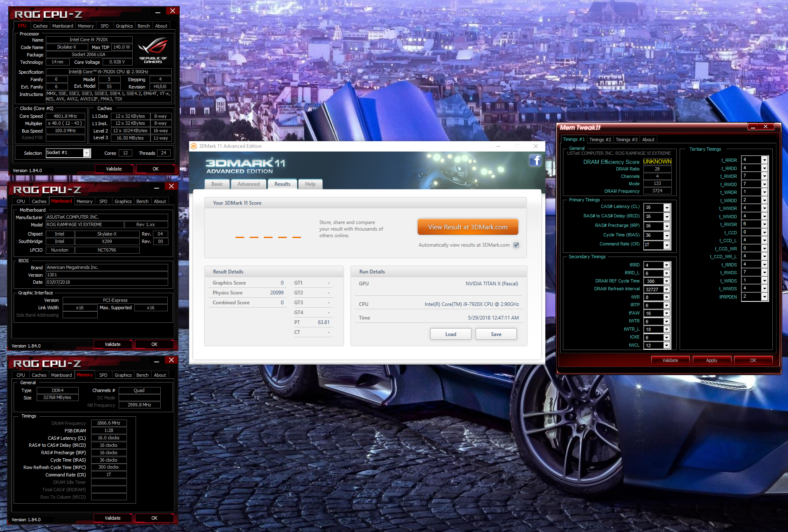The image size is (788, 532).
Task: Click View Result at 3DMark.com button
Action: pyautogui.click(x=468, y=227)
